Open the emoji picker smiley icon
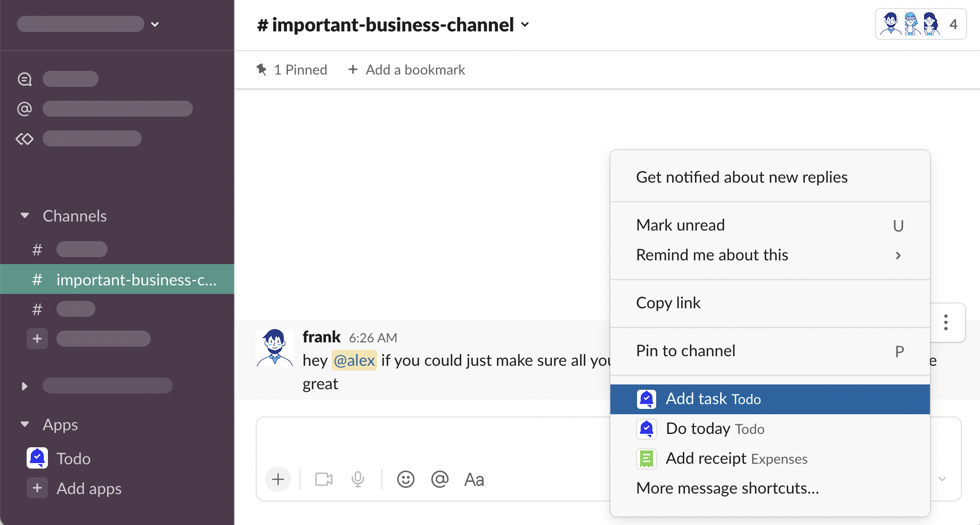The width and height of the screenshot is (980, 525). (x=405, y=479)
